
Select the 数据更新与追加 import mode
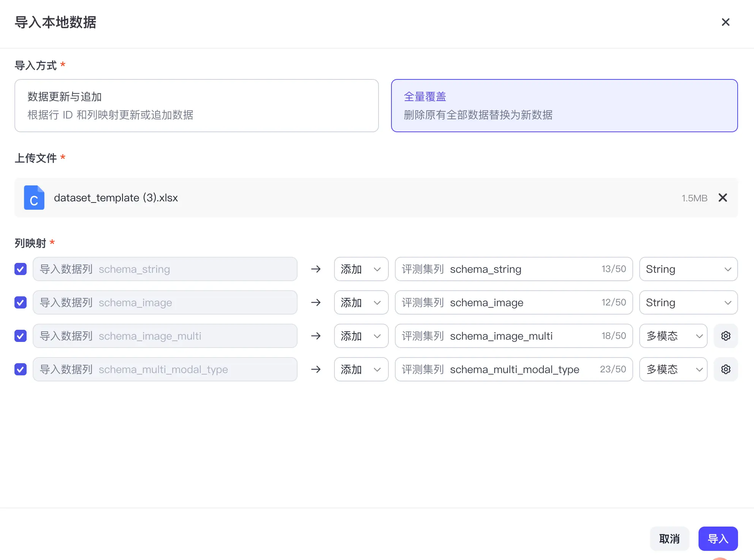pos(196,106)
